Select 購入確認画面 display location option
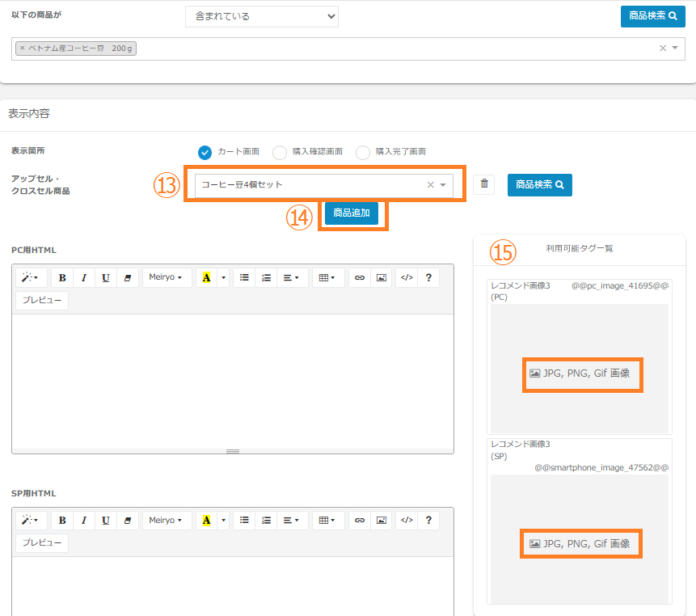 coord(280,152)
